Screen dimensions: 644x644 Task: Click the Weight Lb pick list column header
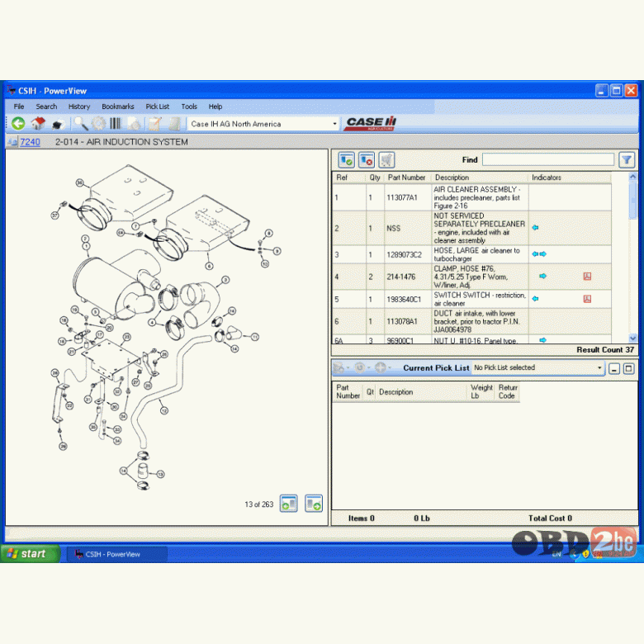481,391
